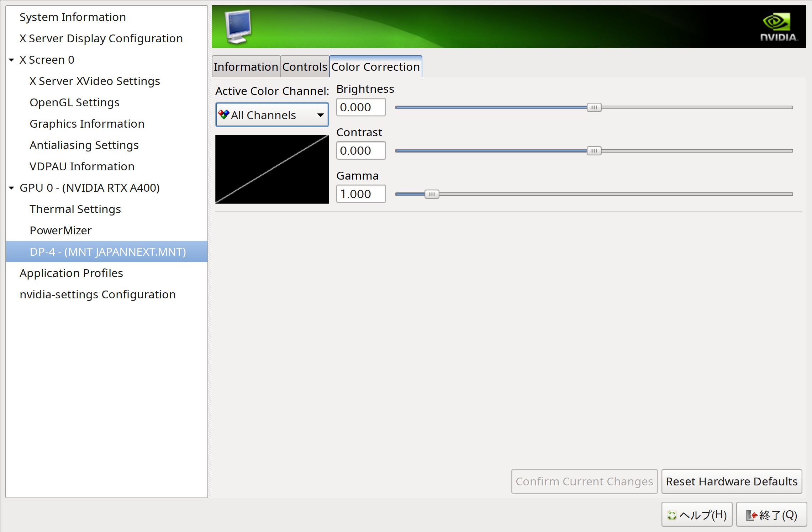
Task: Click Confirm Current Changes button
Action: tap(584, 481)
